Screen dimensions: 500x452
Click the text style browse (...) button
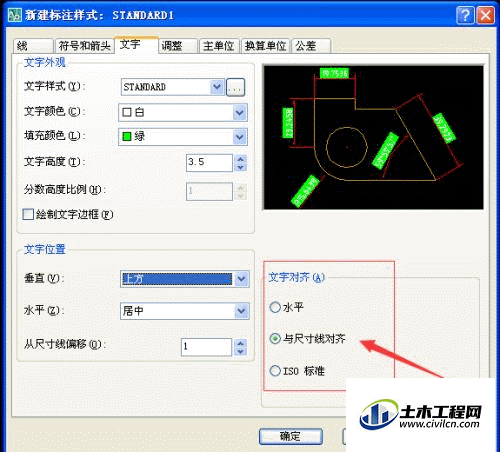pos(235,87)
